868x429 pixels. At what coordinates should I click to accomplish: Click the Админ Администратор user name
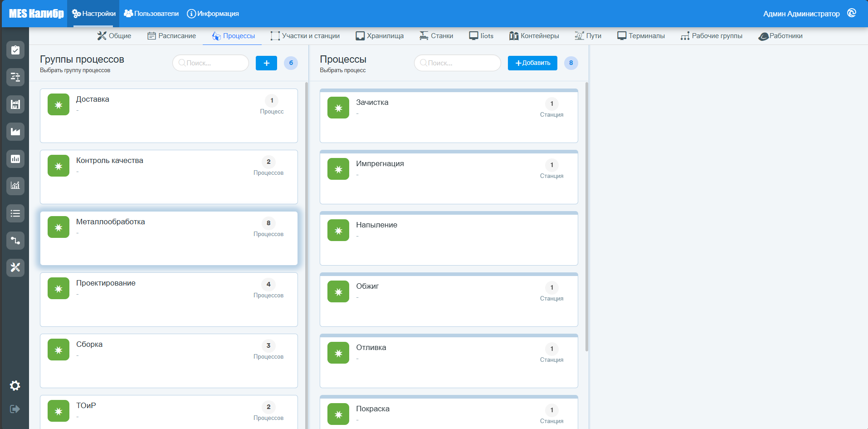coord(801,14)
